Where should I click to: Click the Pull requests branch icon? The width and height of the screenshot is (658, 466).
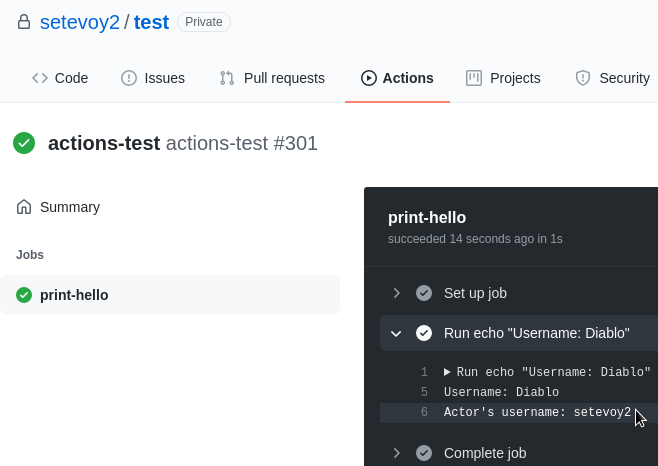click(227, 78)
